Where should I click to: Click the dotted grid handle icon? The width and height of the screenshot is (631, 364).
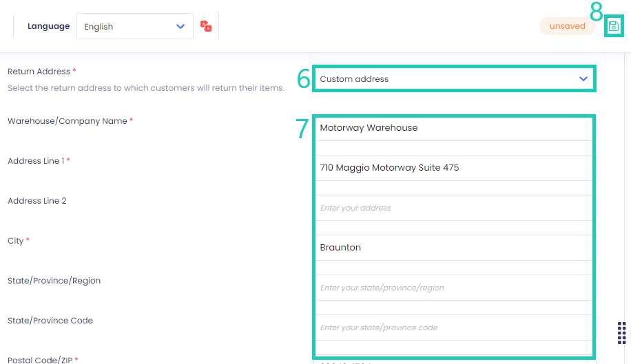(622, 333)
